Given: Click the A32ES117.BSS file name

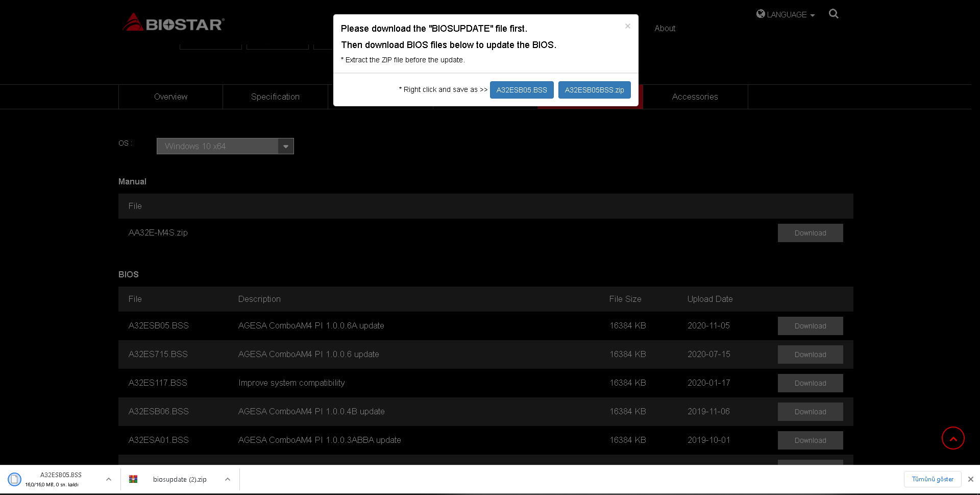Looking at the screenshot, I should (158, 383).
